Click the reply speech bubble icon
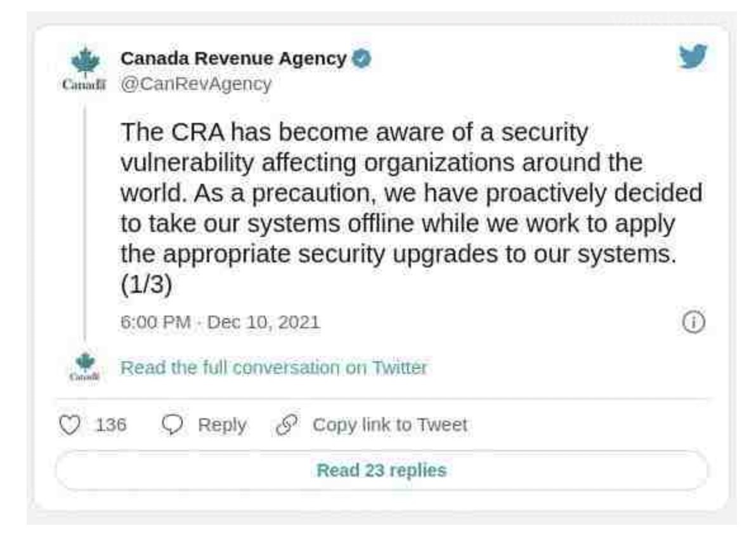Viewport: 756px width, 540px height. tap(173, 425)
